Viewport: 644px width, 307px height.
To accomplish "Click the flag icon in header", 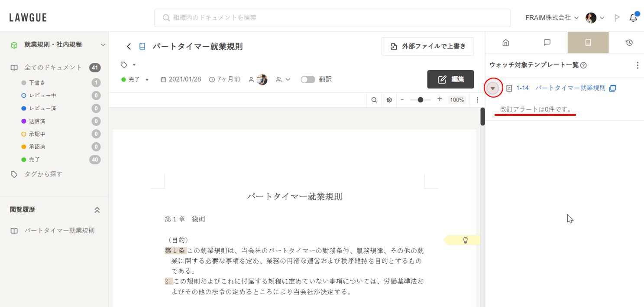I will (617, 18).
